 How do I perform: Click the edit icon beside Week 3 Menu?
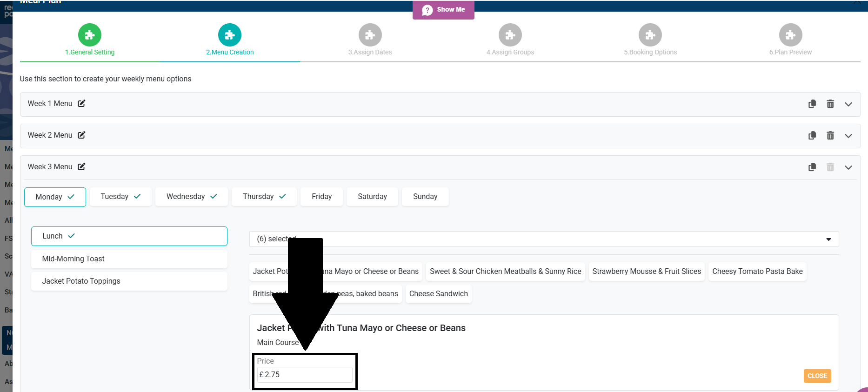81,166
